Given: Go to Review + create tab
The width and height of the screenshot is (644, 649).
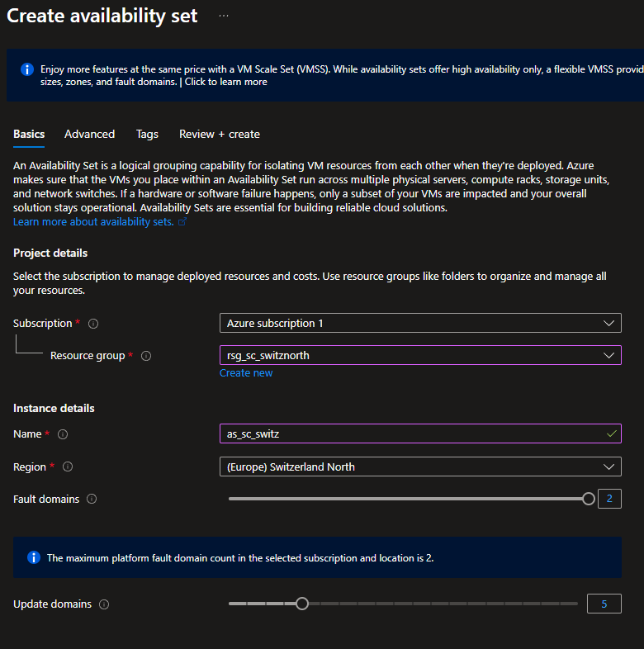Looking at the screenshot, I should click(x=220, y=134).
